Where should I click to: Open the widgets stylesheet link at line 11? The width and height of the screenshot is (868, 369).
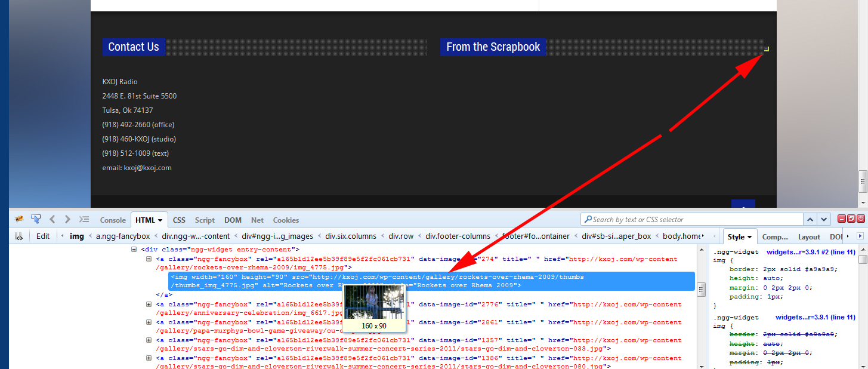click(x=811, y=252)
